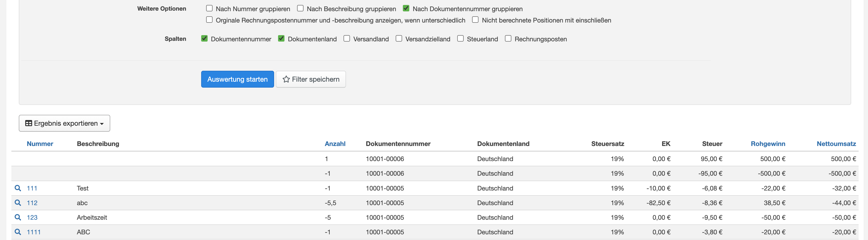
Task: Click the Steuersatz column header
Action: point(608,144)
